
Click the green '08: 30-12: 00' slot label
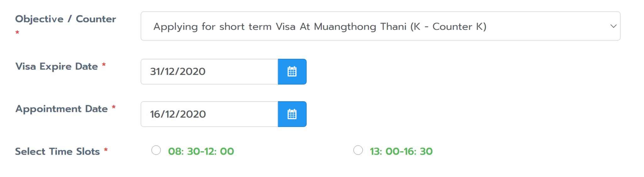pos(201,151)
